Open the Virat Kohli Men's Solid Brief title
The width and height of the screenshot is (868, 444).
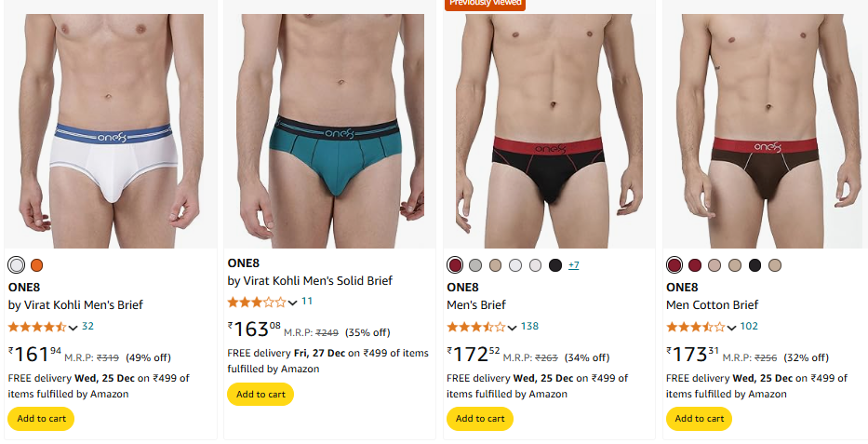(310, 281)
